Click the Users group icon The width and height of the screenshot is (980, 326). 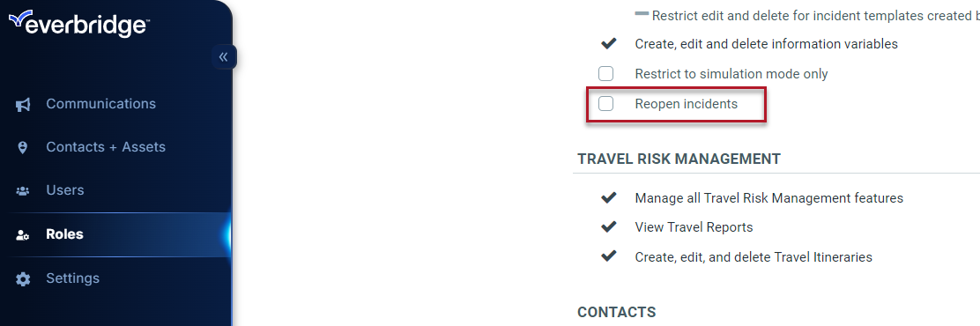23,190
